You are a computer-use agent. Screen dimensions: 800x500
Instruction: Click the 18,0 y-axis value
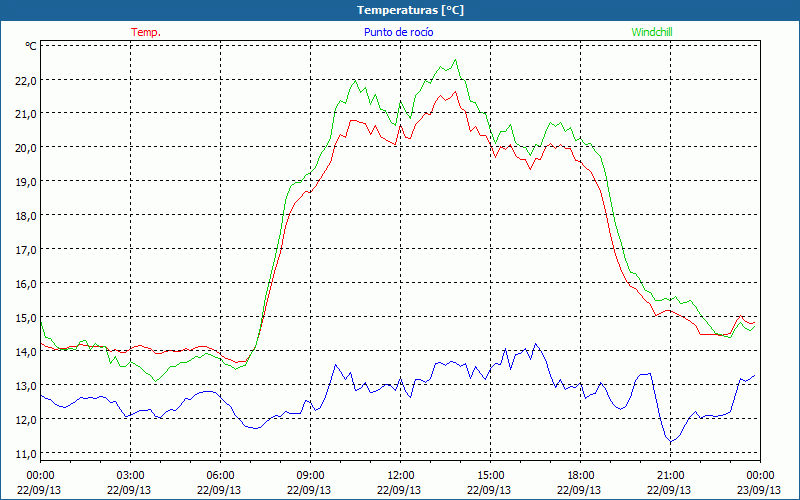[26, 215]
